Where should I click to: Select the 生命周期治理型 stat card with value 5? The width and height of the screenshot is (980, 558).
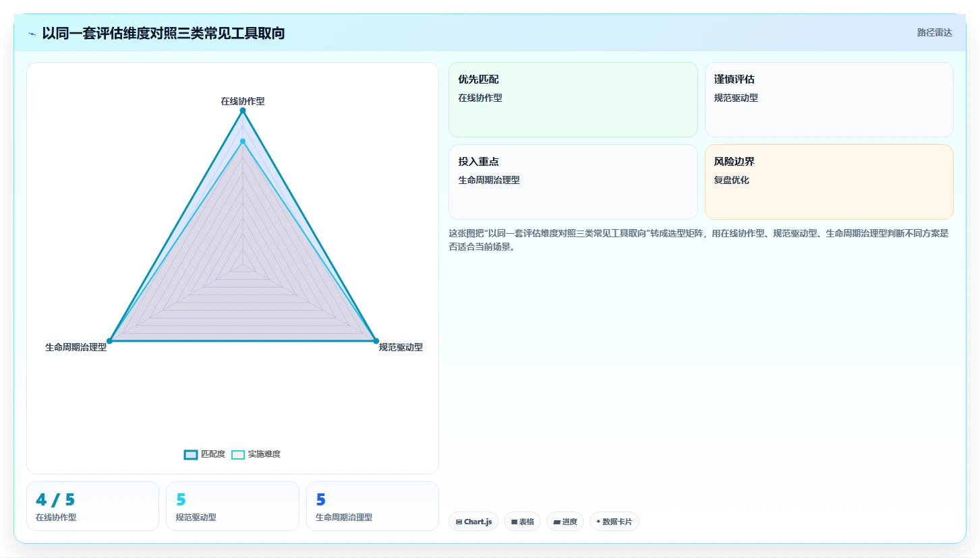pos(372,506)
